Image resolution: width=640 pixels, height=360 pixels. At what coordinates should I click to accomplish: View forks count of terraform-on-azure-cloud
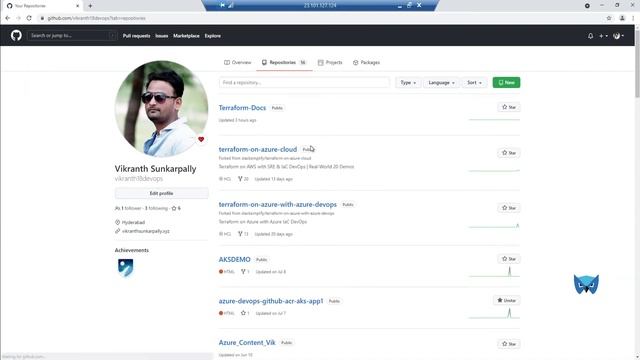(x=243, y=179)
